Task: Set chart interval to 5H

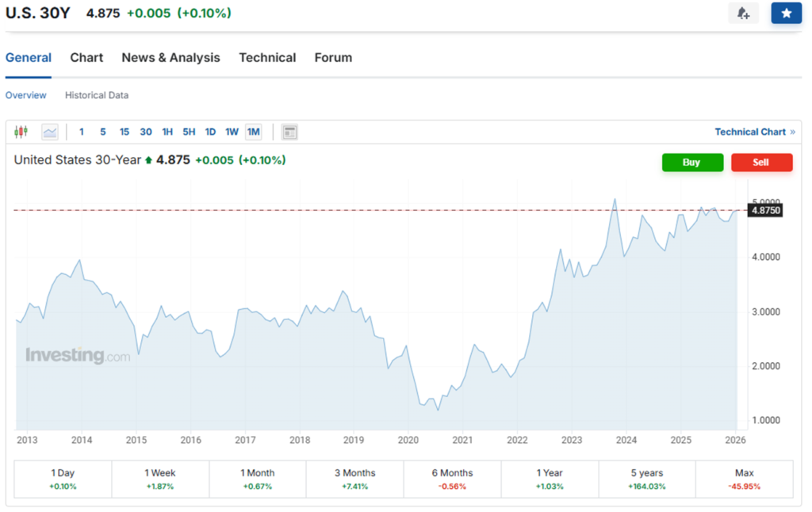Action: click(x=189, y=132)
